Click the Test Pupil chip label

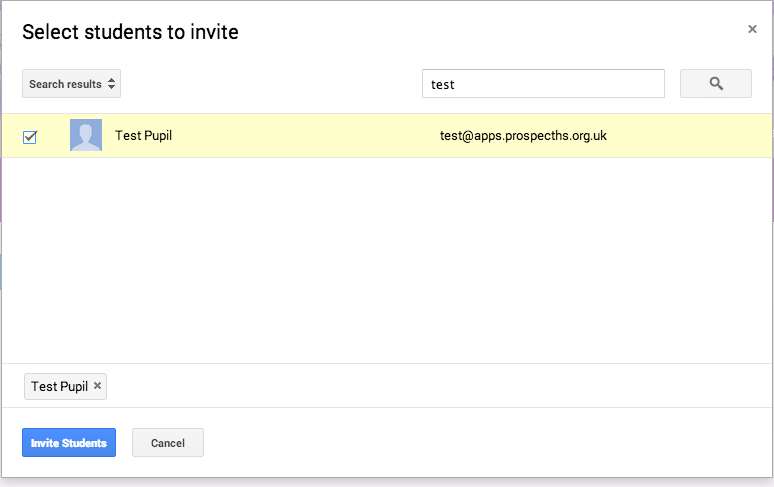click(x=59, y=386)
